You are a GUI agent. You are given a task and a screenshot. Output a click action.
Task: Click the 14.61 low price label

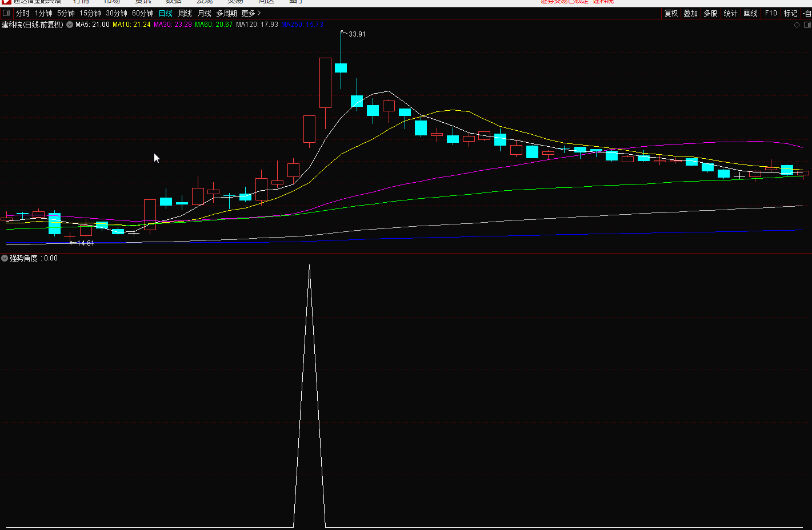pos(86,243)
